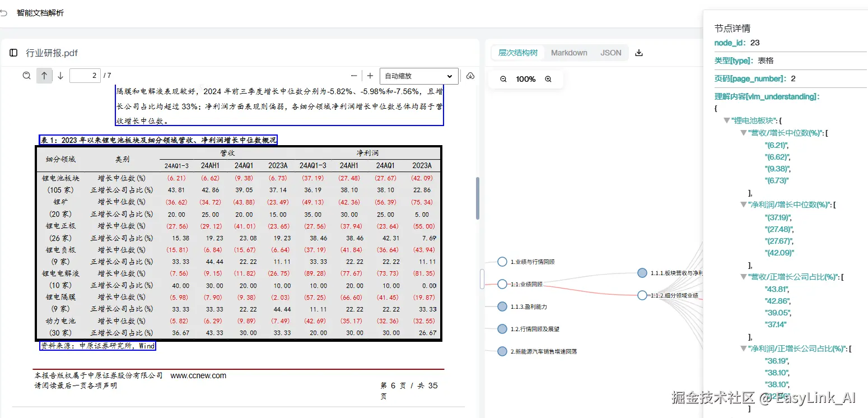
Task: Click the 锂电池板块 row label
Action: pyautogui.click(x=61, y=178)
